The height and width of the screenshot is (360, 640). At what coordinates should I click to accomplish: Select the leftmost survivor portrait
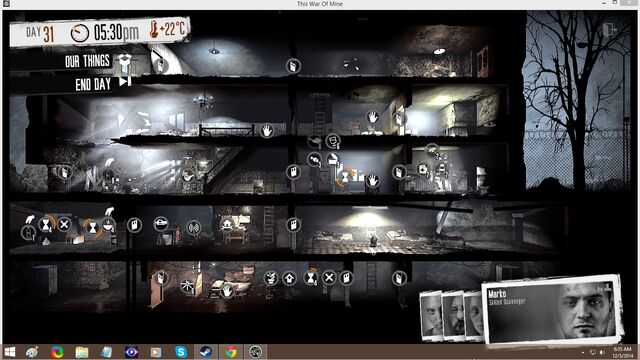coord(431,315)
